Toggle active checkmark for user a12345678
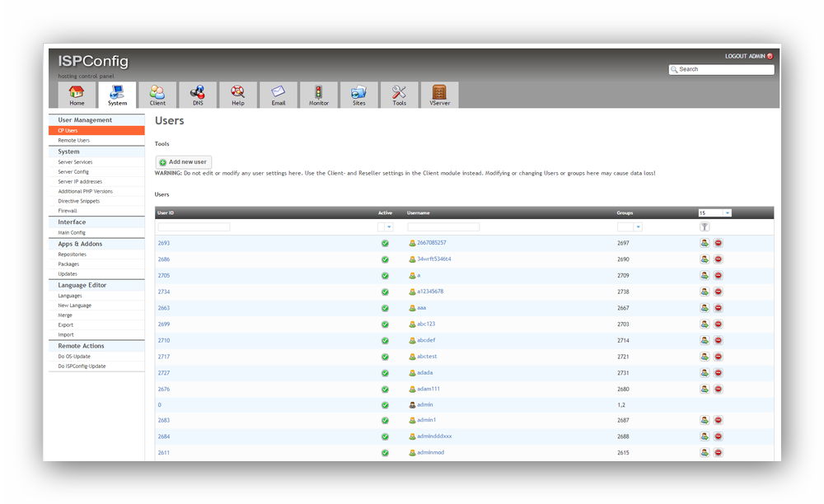The height and width of the screenshot is (504, 824). pyautogui.click(x=385, y=292)
